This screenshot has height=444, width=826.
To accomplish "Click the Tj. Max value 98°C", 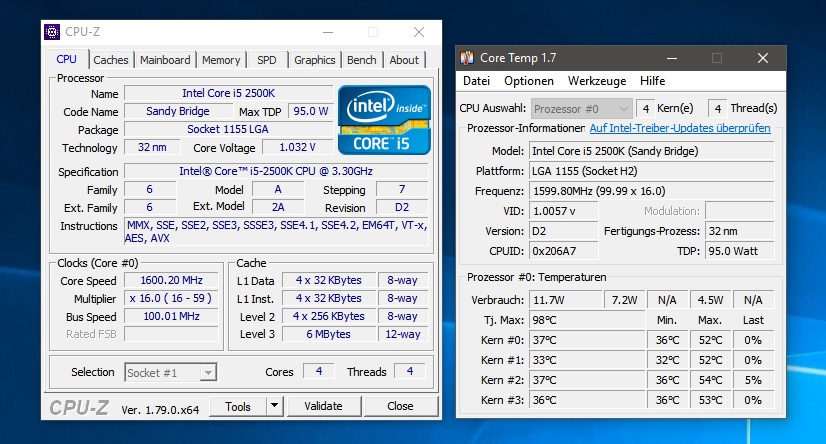I will pyautogui.click(x=587, y=320).
